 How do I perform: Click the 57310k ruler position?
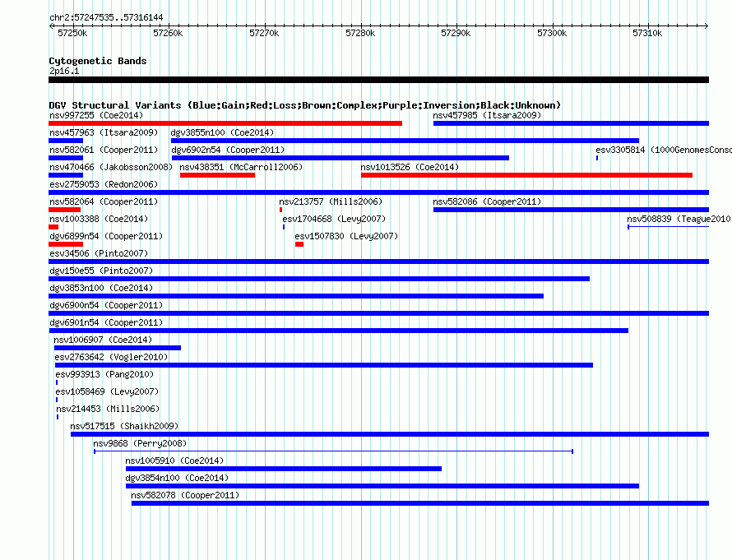647,33
